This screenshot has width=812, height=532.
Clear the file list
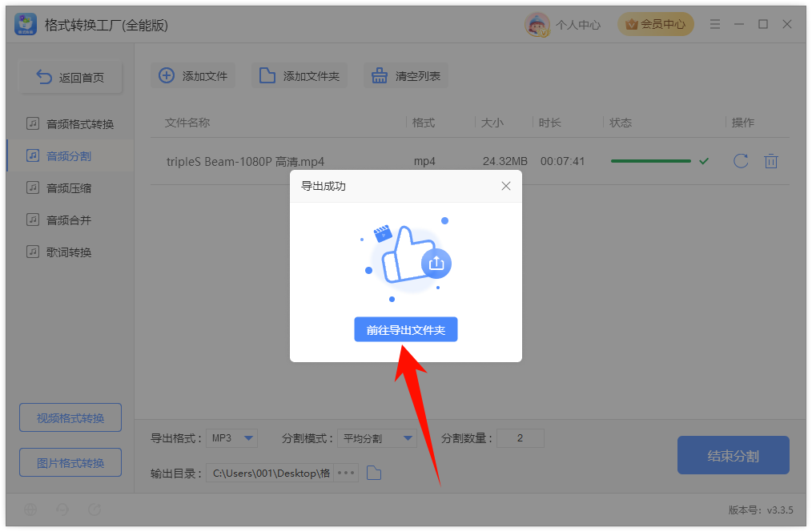pyautogui.click(x=405, y=75)
